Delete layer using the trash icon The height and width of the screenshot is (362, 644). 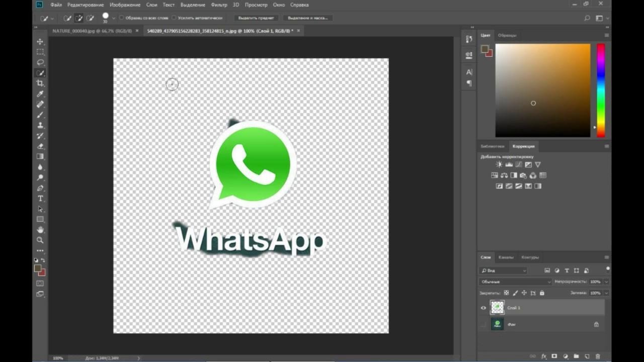pos(598,356)
